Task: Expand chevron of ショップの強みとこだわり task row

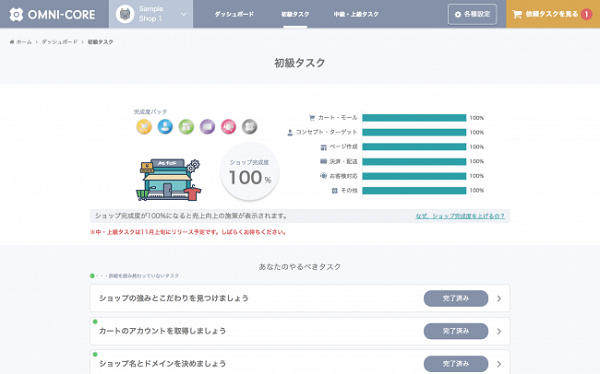Action: click(x=499, y=299)
